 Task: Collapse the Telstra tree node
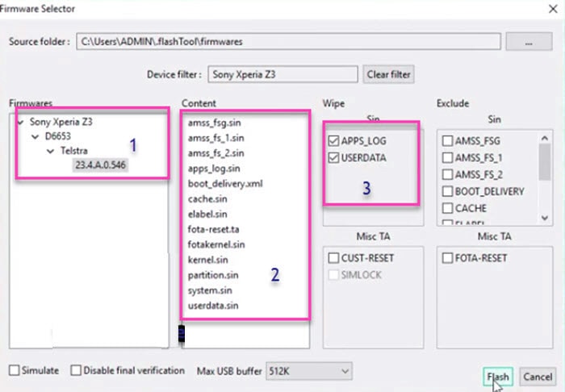(x=50, y=151)
